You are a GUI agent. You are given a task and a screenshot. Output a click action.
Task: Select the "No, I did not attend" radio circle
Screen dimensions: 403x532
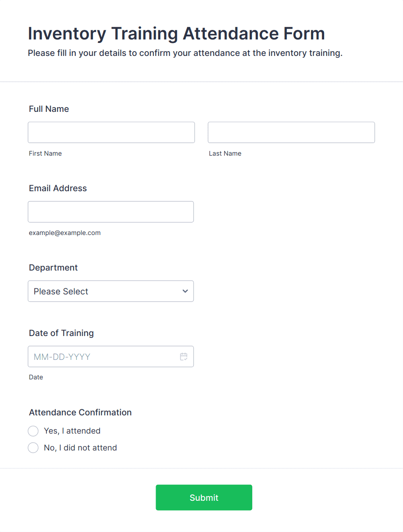(x=33, y=448)
